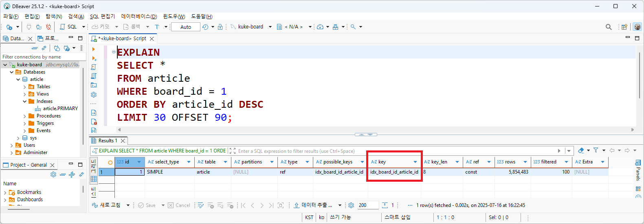Collapse the Indexes folder

point(24,101)
